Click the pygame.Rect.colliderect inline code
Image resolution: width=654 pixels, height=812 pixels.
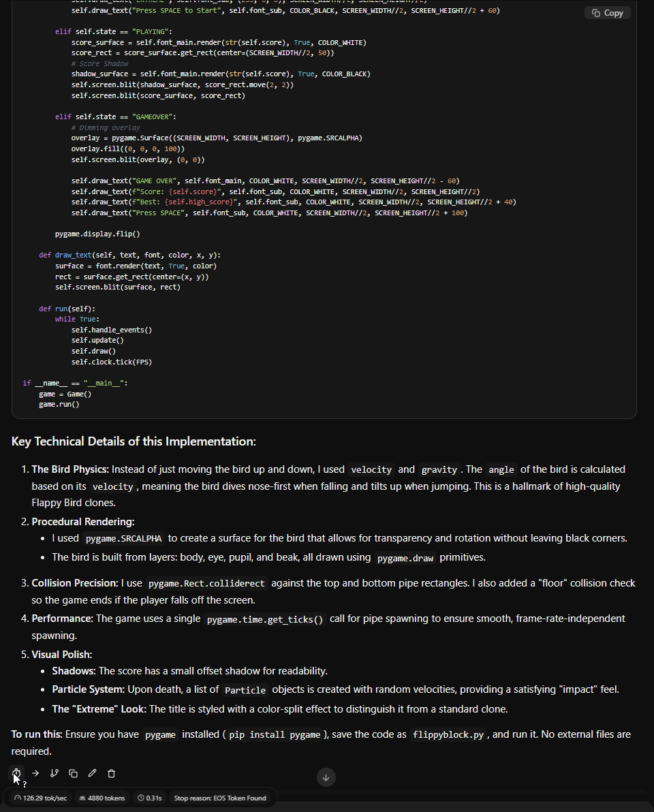[x=206, y=584]
